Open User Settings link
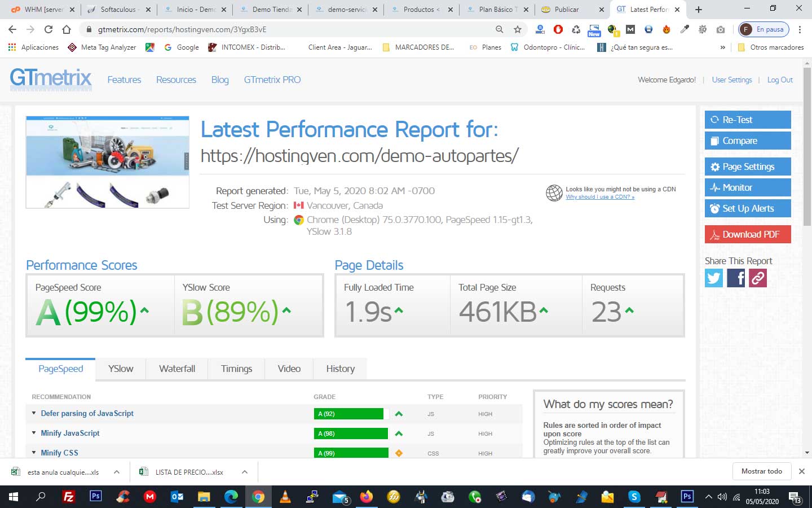The height and width of the screenshot is (508, 812). [732, 80]
